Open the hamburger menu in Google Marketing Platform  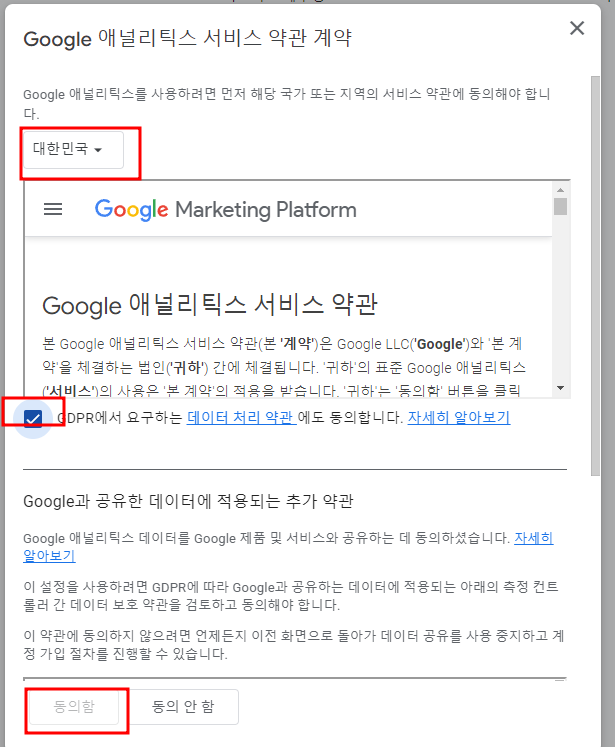pos(53,209)
